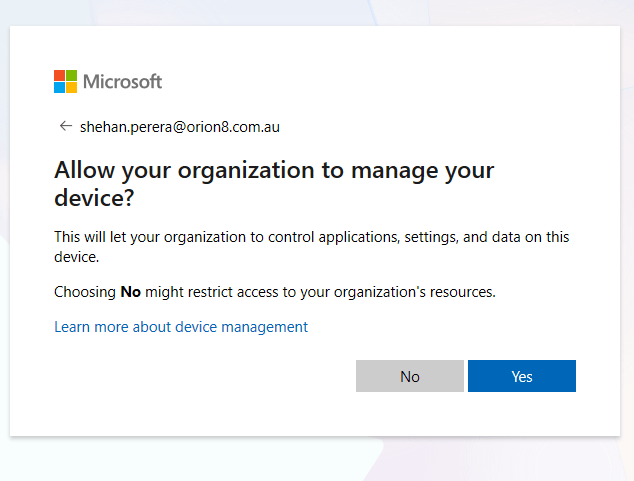Viewport: 634px width, 481px height.
Task: Click the Microsoft four-square logo
Action: (65, 81)
